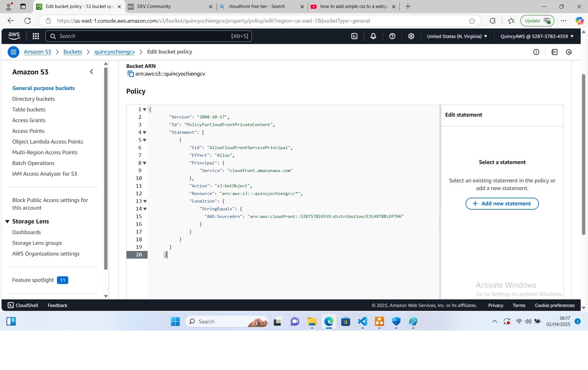Screen dimensions: 588x370
Task: Open the Windows taskbar search box
Action: [x=227, y=322]
